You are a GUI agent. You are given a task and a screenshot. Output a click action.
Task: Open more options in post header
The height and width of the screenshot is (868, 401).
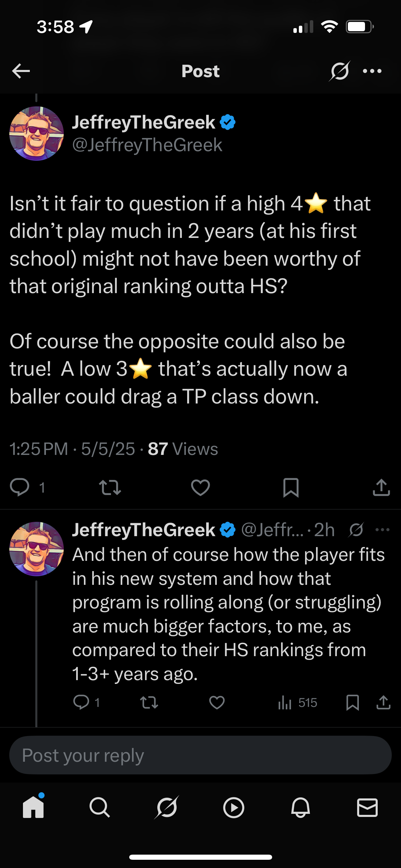coord(372,71)
